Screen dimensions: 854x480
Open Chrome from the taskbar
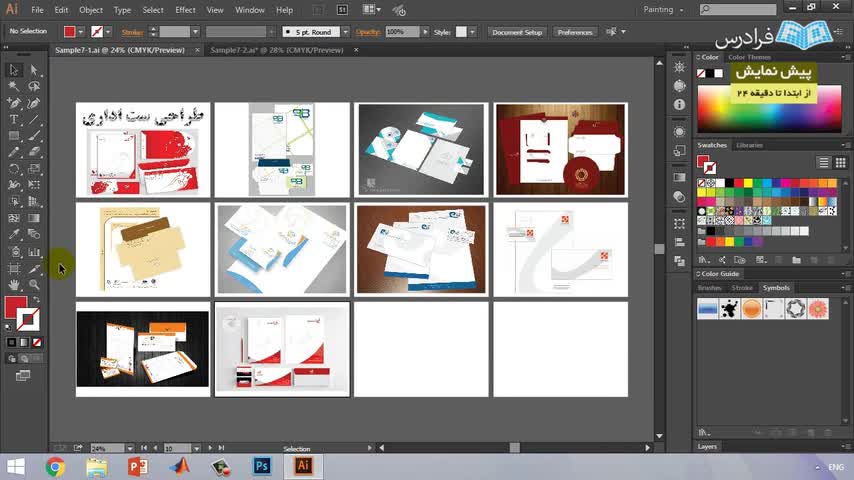[55, 466]
